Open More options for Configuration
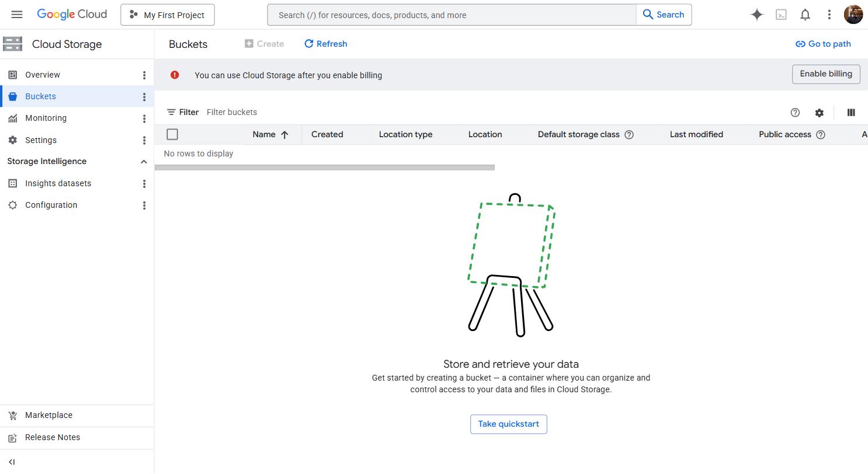This screenshot has height=474, width=868. pos(144,205)
